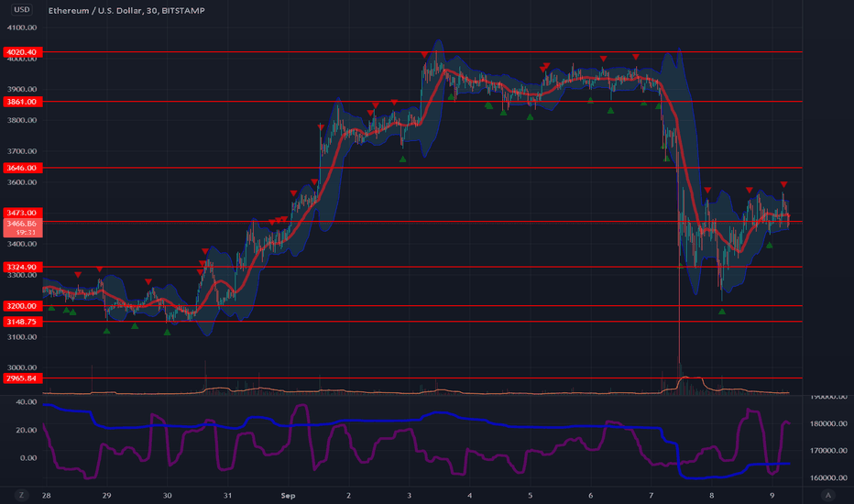The width and height of the screenshot is (854, 504).
Task: Select the 4020.40 red price level label
Action: click(22, 52)
